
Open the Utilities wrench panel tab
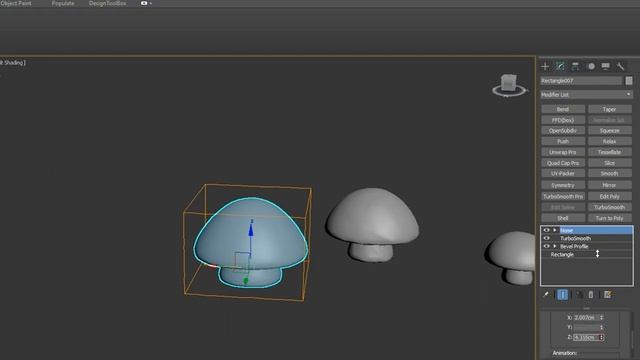pyautogui.click(x=620, y=66)
